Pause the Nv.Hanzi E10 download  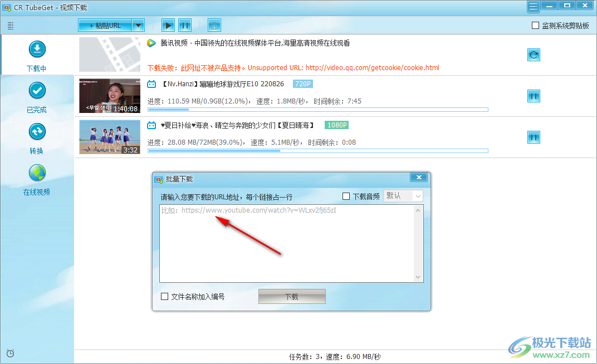(534, 96)
